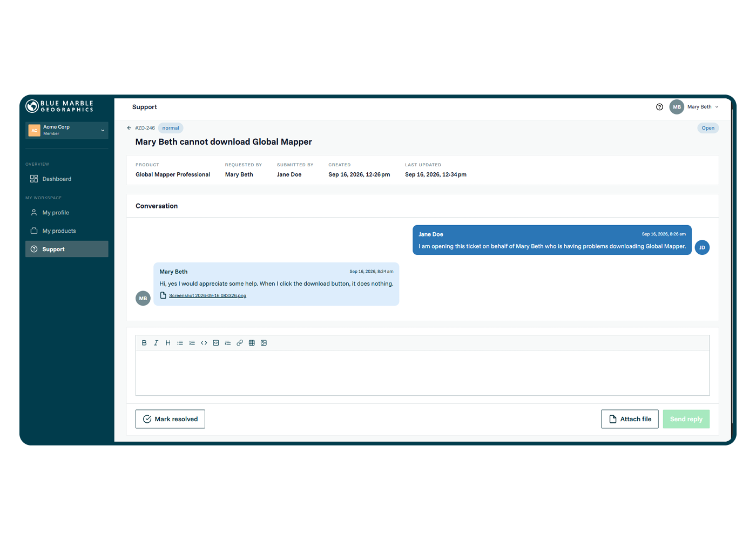
Task: Click the Conversation section heading
Action: pos(157,206)
